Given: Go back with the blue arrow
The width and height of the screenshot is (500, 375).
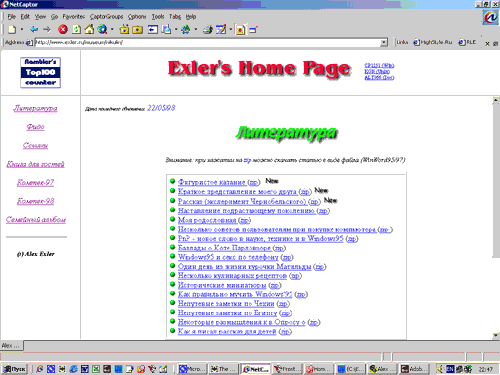Looking at the screenshot, I should coord(34,30).
